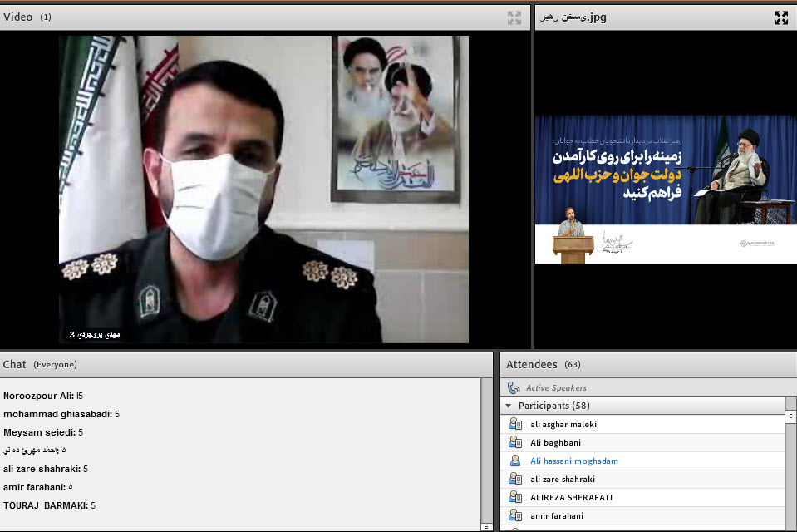This screenshot has width=797, height=532.
Task: Click Ali baghbani attendee icon
Action: tap(515, 442)
